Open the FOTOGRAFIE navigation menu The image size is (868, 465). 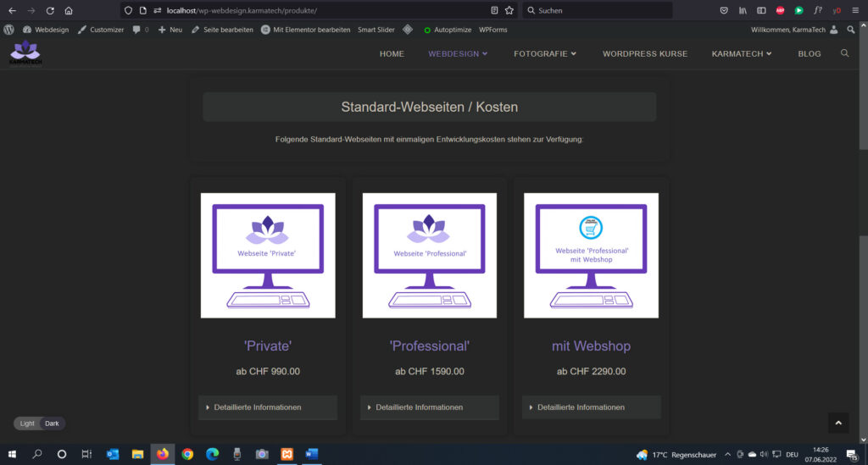[544, 53]
